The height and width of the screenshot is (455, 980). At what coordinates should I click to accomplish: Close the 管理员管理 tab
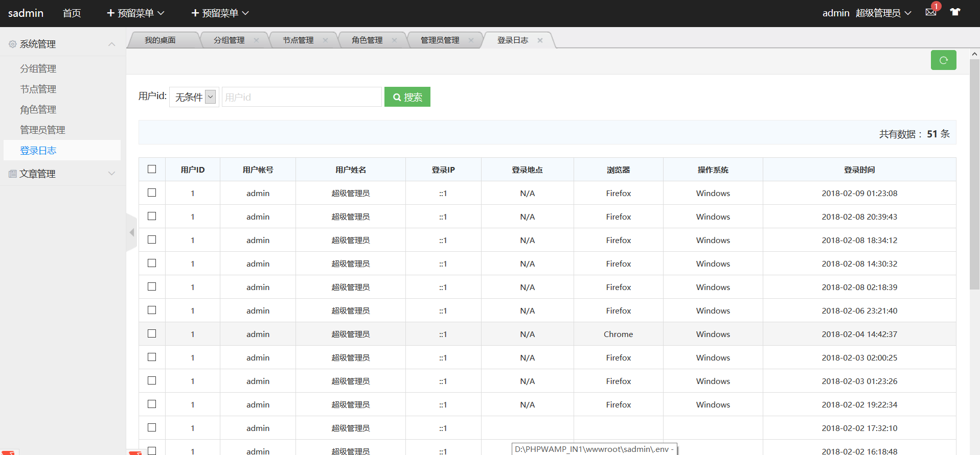(471, 40)
